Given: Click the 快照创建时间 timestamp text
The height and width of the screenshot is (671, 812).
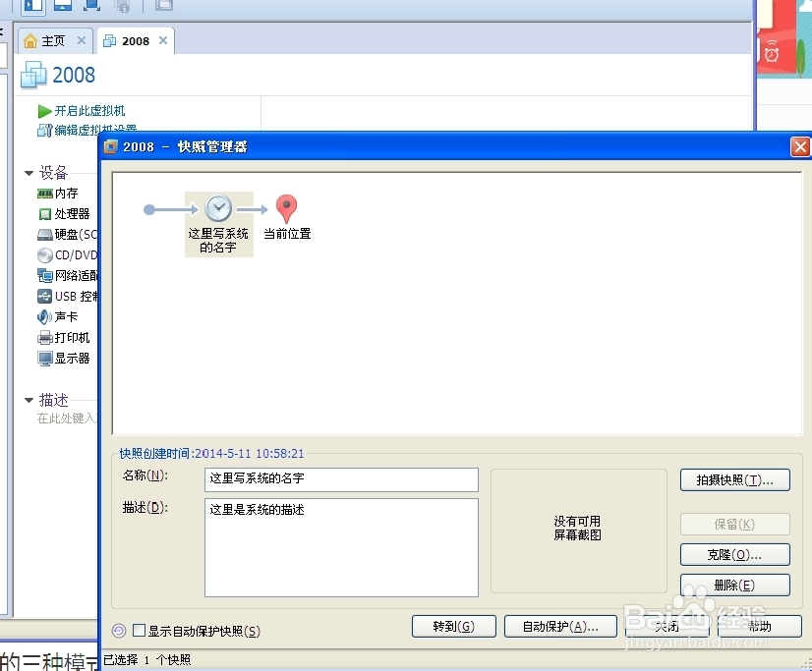Looking at the screenshot, I should (211, 454).
